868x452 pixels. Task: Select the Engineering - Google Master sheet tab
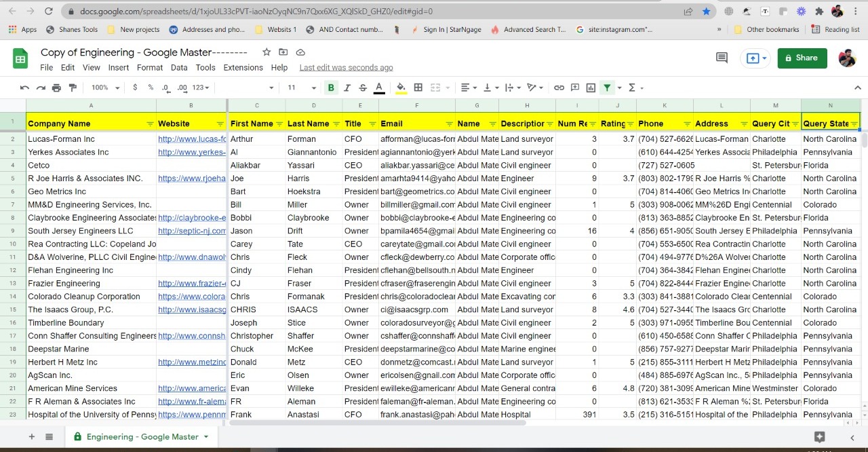(x=142, y=437)
